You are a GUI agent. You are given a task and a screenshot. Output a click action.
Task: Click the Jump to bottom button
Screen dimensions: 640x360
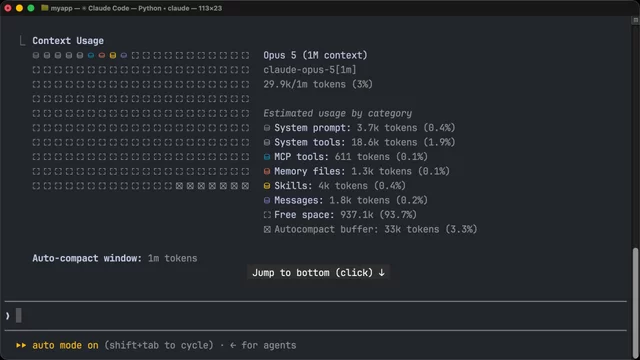coord(318,273)
